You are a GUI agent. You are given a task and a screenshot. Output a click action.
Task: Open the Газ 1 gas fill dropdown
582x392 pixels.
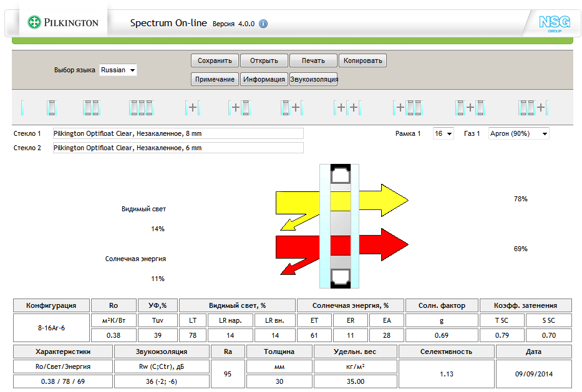(x=518, y=133)
